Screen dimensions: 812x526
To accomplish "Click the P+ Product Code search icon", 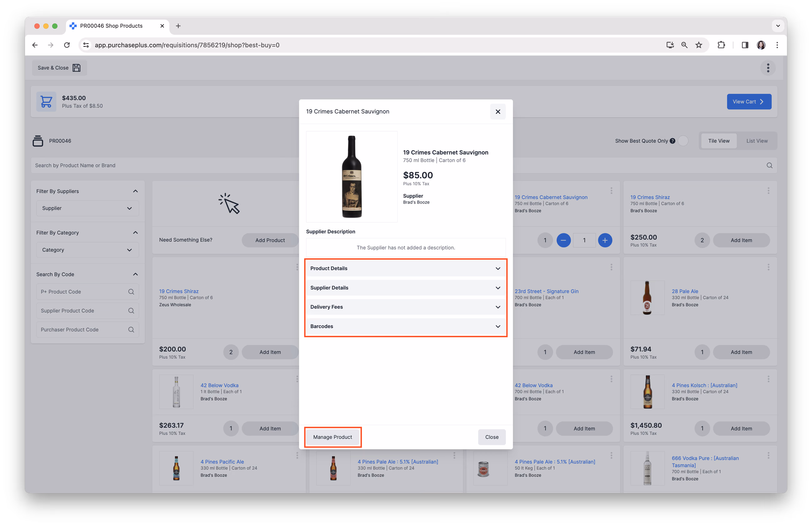I will (x=131, y=292).
